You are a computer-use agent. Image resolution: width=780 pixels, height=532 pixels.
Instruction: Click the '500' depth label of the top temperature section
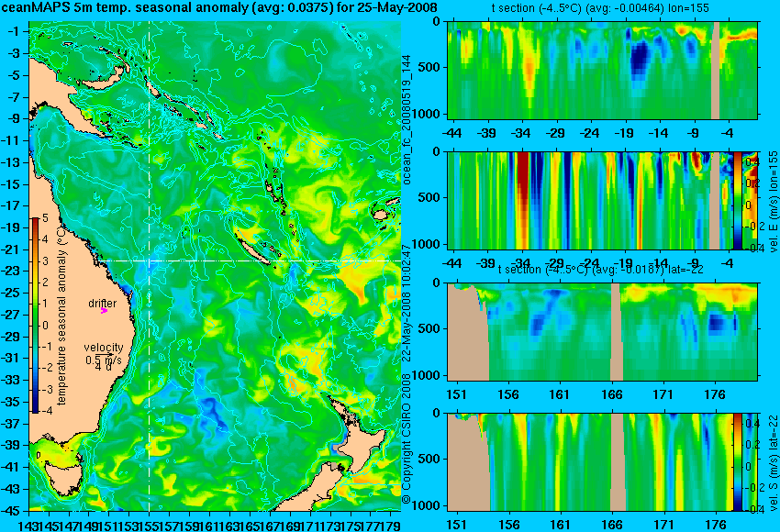click(x=430, y=67)
